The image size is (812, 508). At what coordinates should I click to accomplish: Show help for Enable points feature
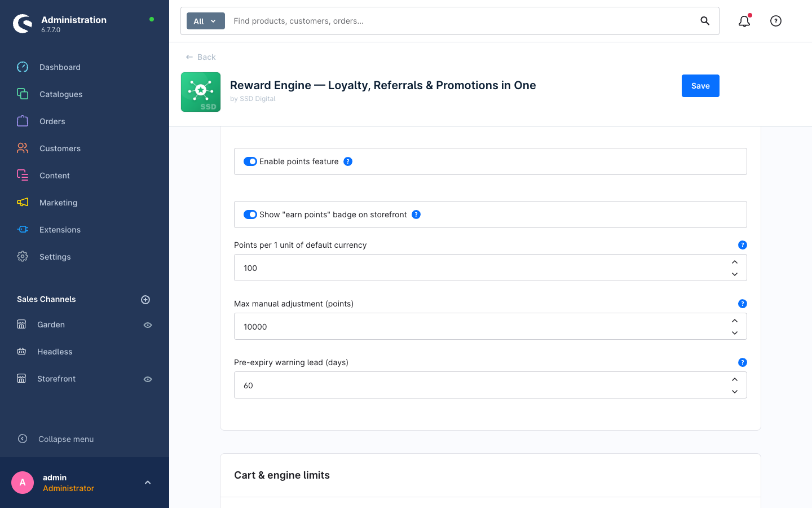348,161
